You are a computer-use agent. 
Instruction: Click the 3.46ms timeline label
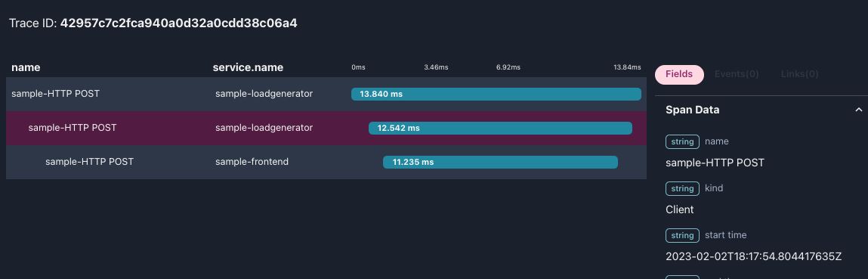pyautogui.click(x=436, y=67)
